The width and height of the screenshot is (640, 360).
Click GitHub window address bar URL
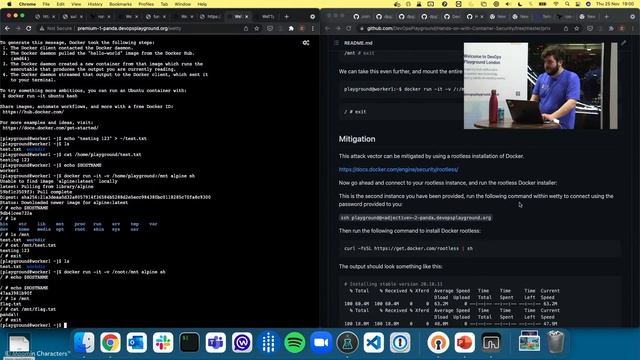click(x=458, y=29)
